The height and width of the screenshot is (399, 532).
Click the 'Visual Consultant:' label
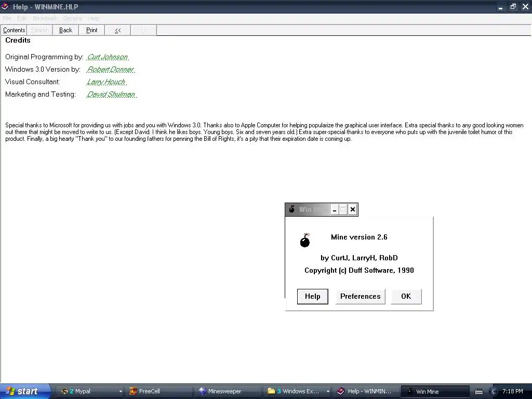click(32, 82)
